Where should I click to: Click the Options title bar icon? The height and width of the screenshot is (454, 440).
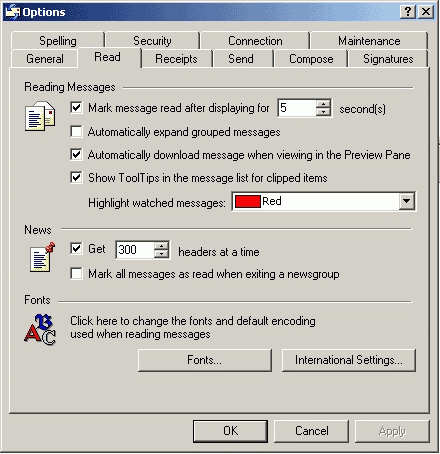13,12
